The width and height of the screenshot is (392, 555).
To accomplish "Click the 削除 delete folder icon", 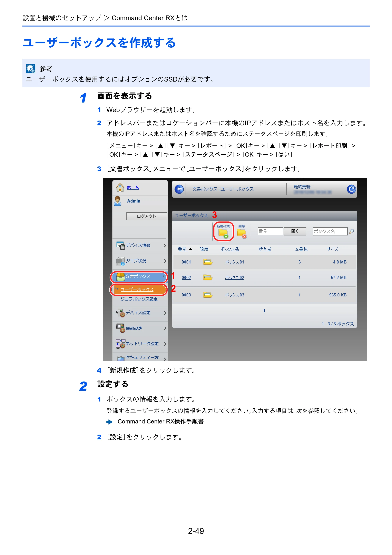I will 241,233.
